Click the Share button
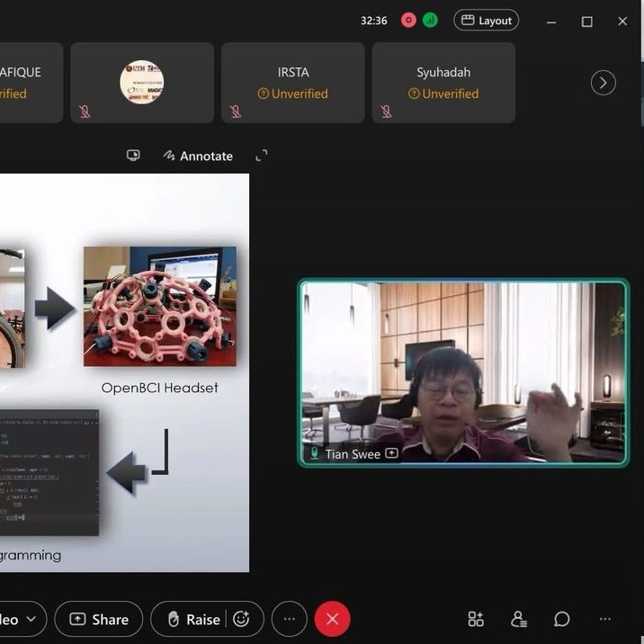 click(99, 619)
